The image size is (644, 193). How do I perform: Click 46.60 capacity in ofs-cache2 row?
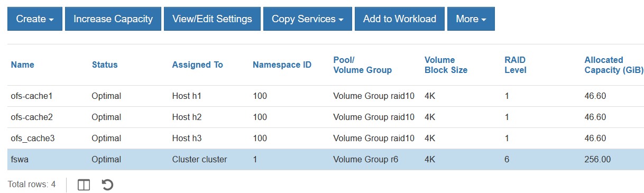click(595, 117)
